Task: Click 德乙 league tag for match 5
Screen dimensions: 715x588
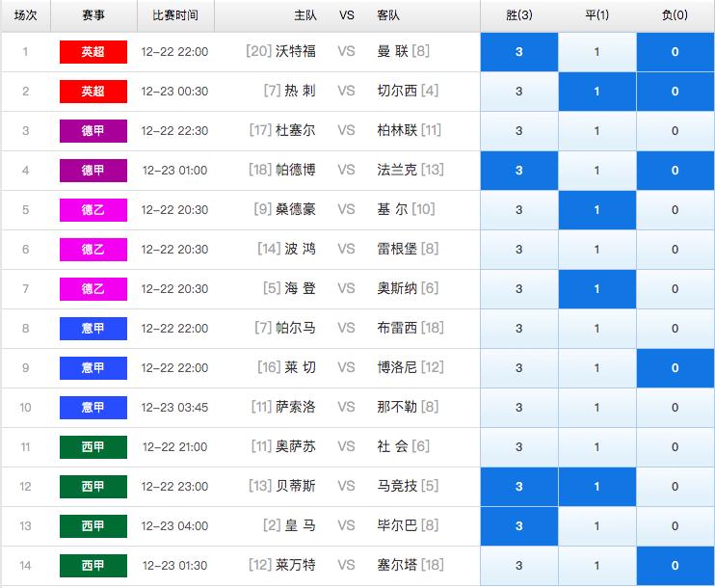Action: [x=93, y=210]
